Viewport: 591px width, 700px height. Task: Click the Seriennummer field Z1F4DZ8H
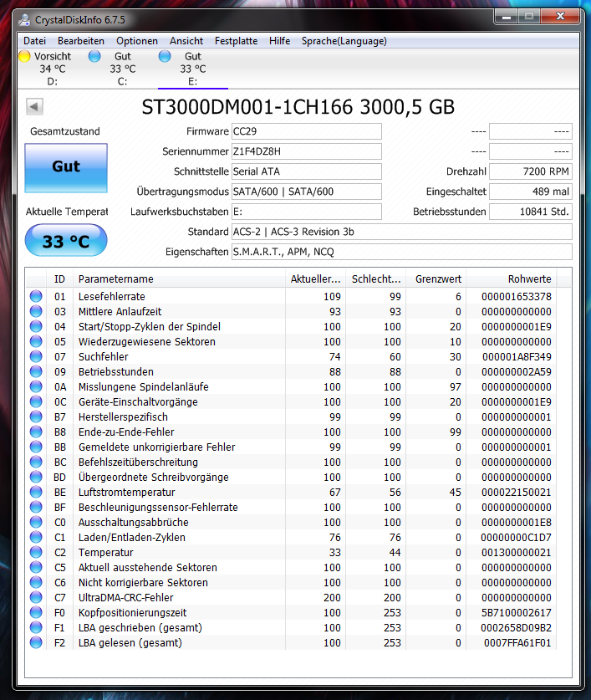click(306, 151)
